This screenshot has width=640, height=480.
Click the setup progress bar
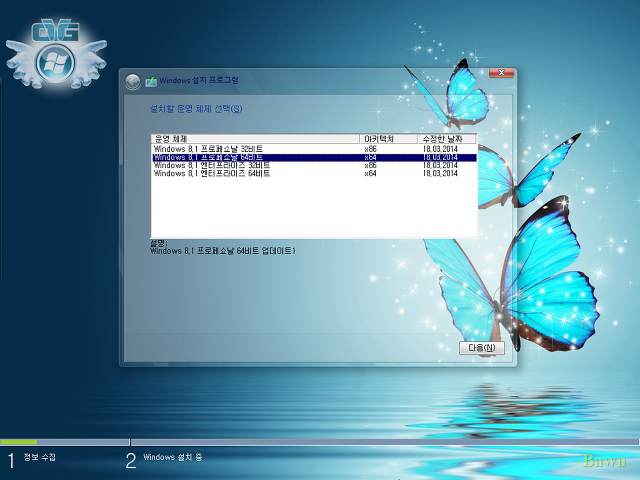pos(320,442)
